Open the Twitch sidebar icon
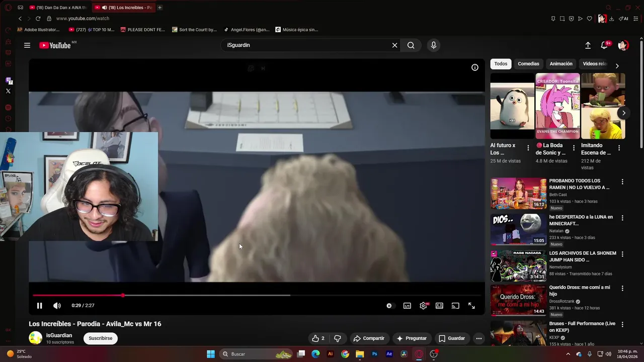Screen dimensions: 644x362 [8, 80]
